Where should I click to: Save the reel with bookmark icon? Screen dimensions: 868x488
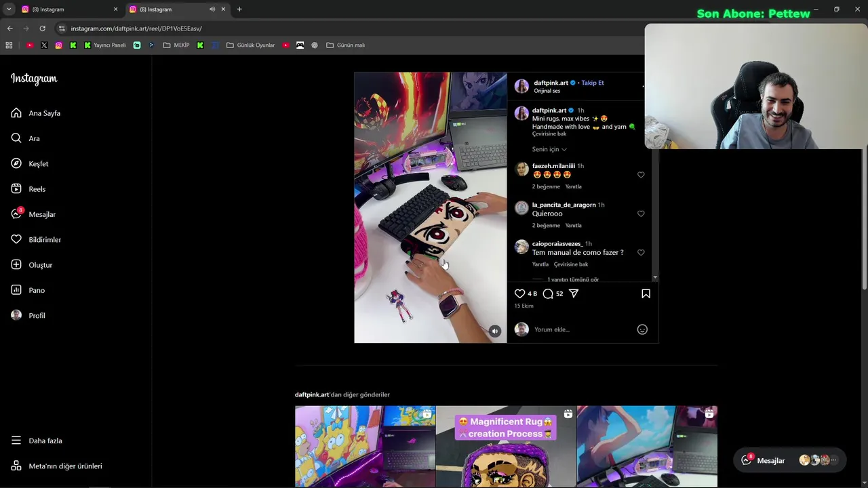click(x=646, y=293)
